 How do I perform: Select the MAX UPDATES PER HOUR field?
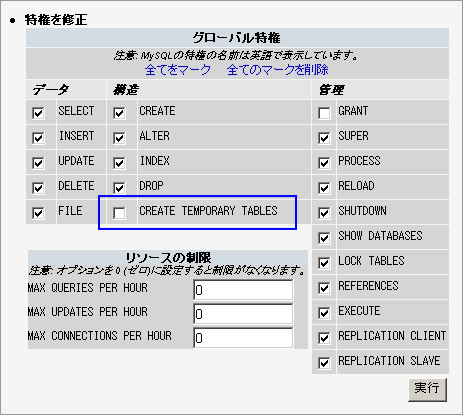coord(243,314)
